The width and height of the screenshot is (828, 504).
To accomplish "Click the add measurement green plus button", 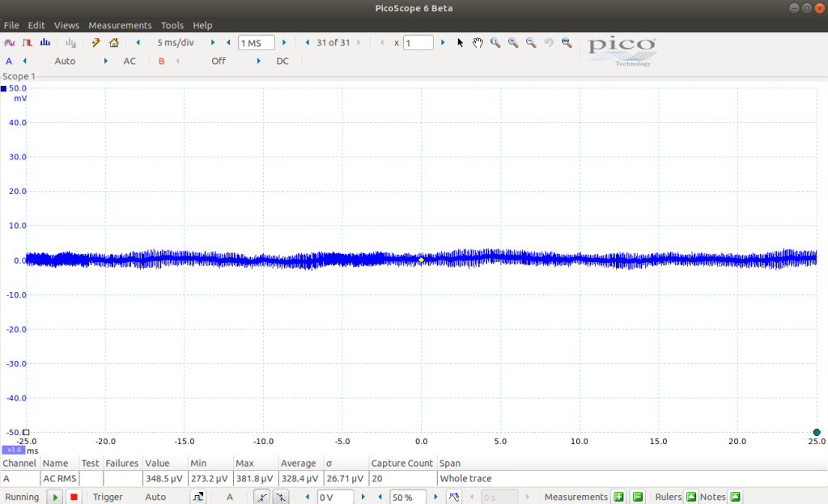I will [x=618, y=497].
